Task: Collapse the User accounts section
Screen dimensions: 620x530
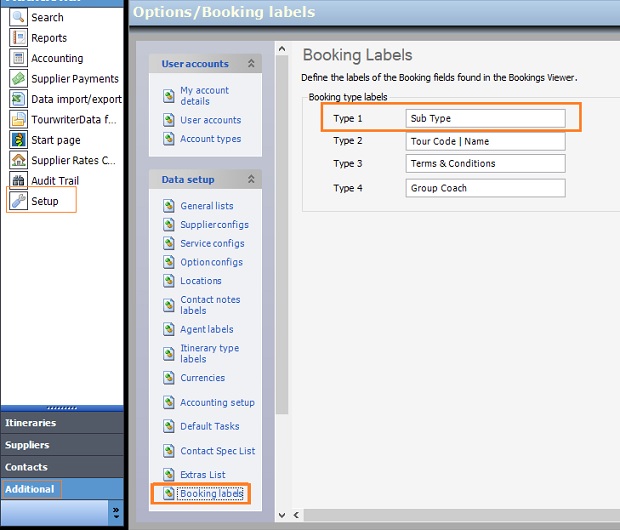Action: tap(251, 63)
